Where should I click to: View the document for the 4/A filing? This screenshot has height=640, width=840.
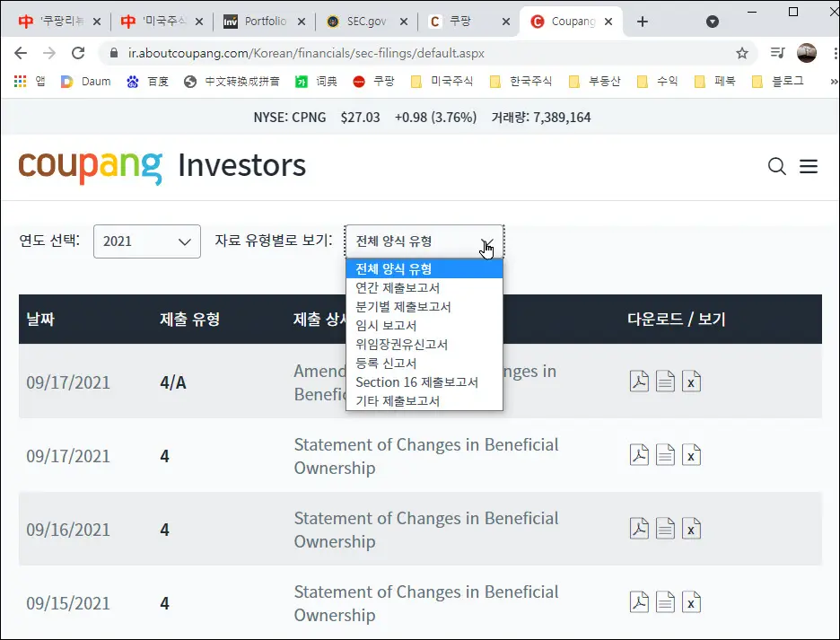(x=665, y=381)
